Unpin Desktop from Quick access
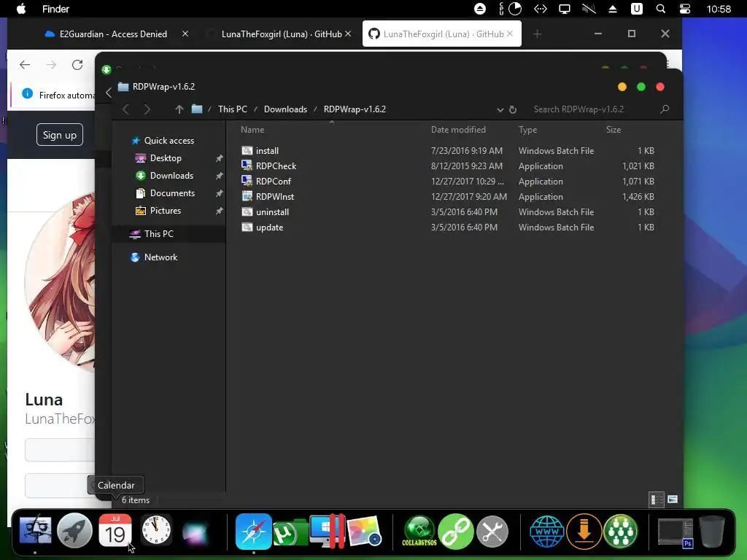 point(219,158)
